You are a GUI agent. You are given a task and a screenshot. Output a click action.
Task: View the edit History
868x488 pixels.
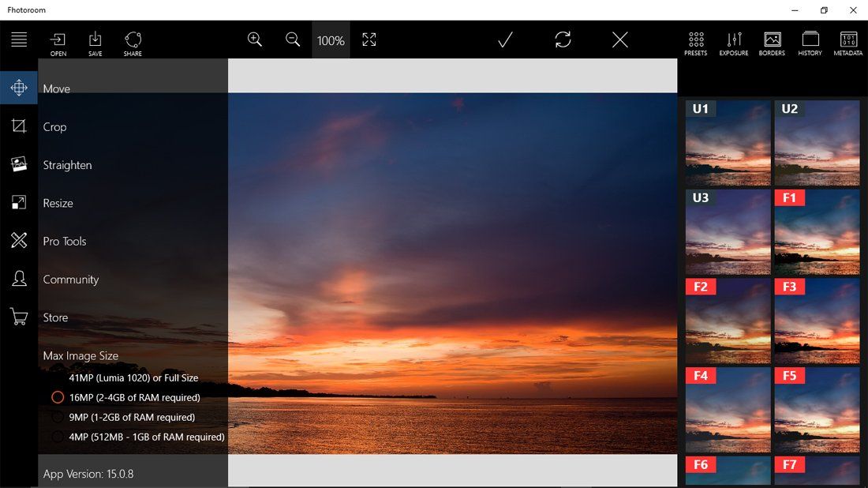[810, 41]
